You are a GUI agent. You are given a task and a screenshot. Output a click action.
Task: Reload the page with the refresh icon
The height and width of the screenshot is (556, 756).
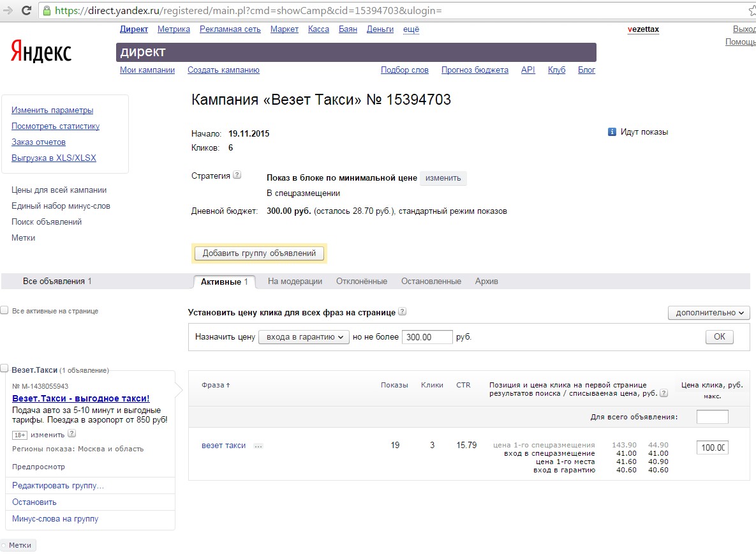[27, 10]
